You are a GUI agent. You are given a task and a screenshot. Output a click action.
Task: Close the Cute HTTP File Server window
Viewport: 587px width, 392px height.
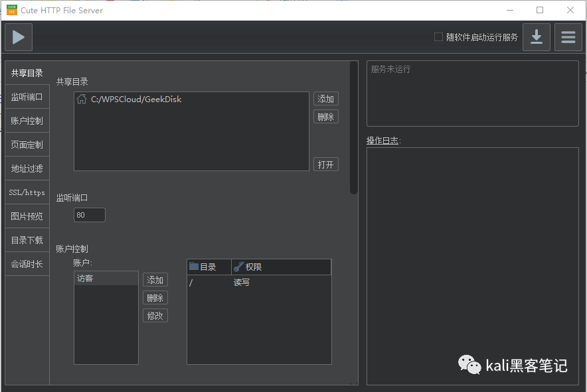pos(570,10)
